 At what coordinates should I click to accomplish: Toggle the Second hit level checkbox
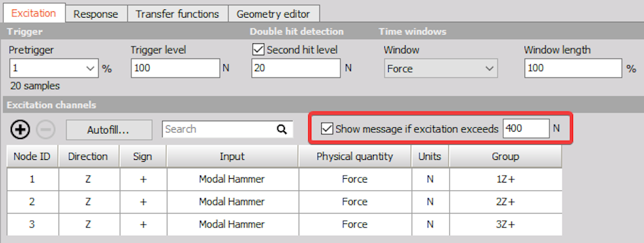pyautogui.click(x=258, y=50)
